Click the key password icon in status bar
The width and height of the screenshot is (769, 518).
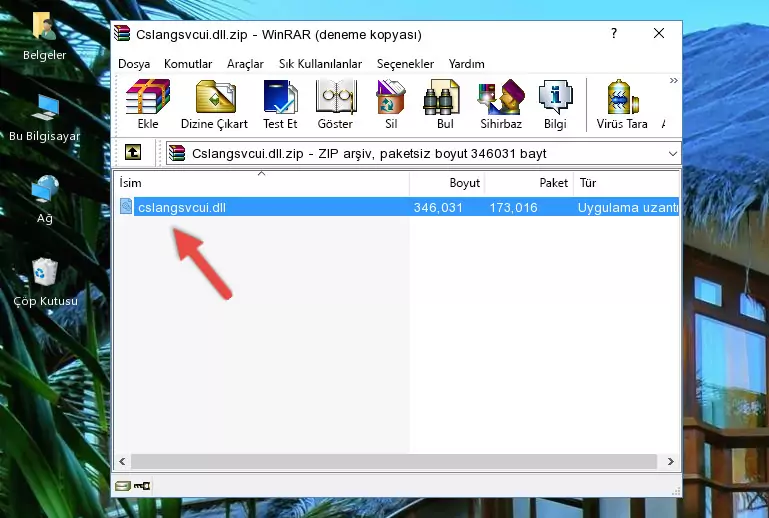pyautogui.click(x=142, y=486)
